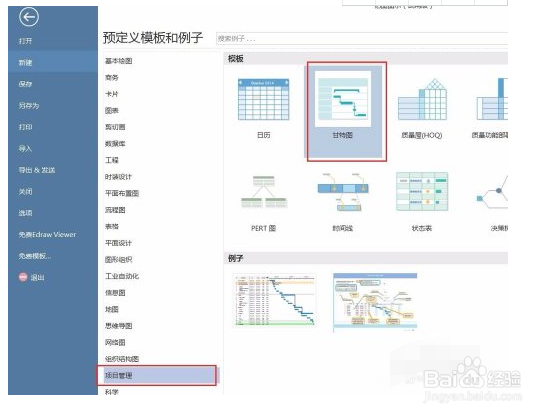This screenshot has height=416, width=552.
Task: Open the 打开 menu item
Action: pos(25,41)
